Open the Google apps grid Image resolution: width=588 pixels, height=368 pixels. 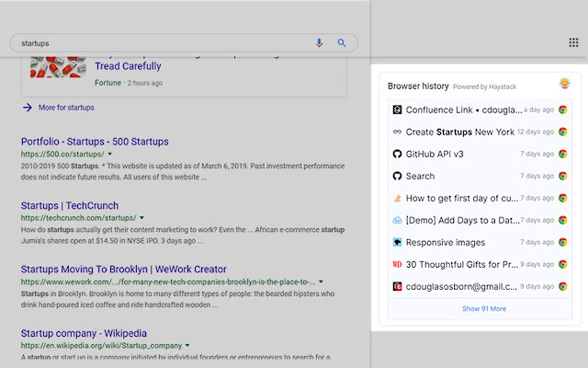tap(573, 42)
